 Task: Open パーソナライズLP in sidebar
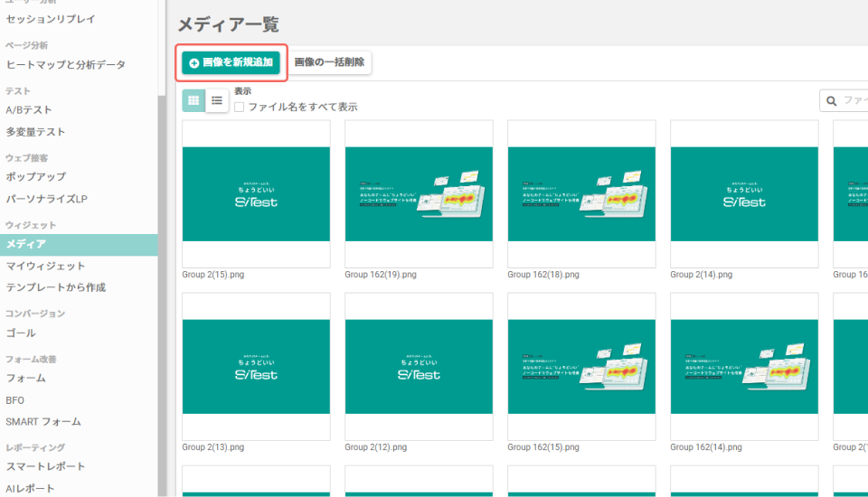coord(46,199)
